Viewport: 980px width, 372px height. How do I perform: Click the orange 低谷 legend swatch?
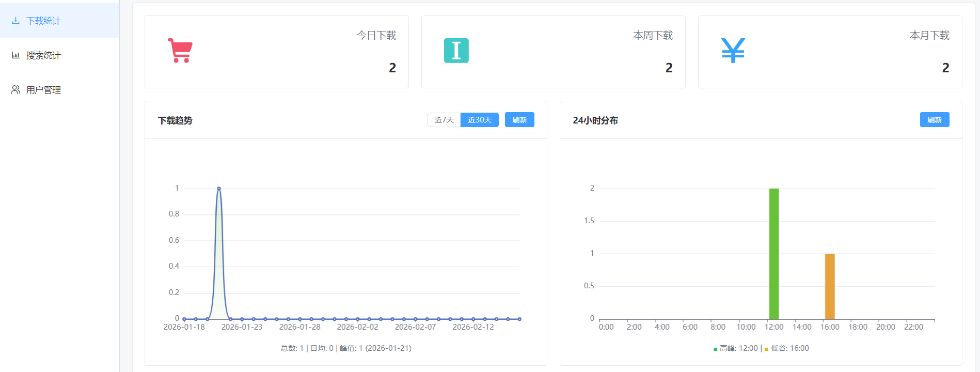[766, 349]
